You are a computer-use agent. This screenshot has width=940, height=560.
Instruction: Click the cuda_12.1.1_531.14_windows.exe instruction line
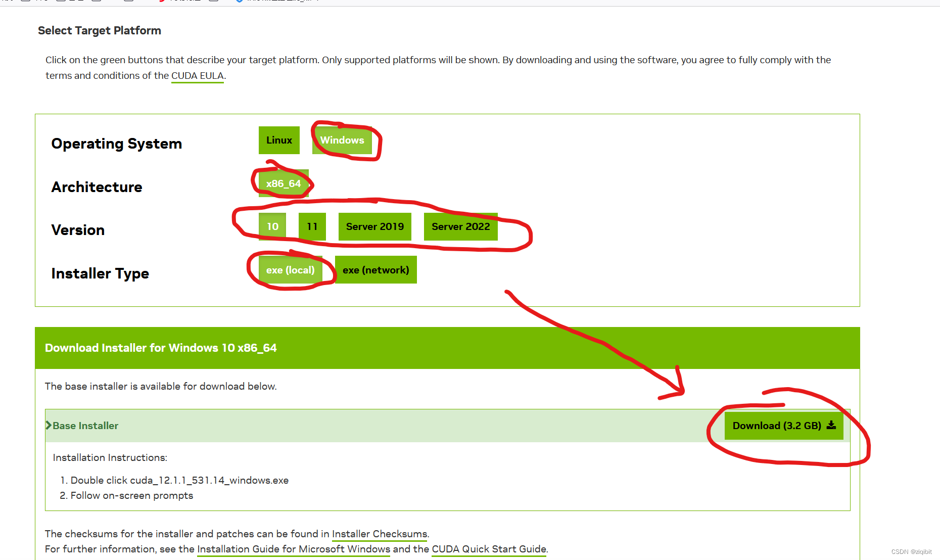(x=179, y=480)
